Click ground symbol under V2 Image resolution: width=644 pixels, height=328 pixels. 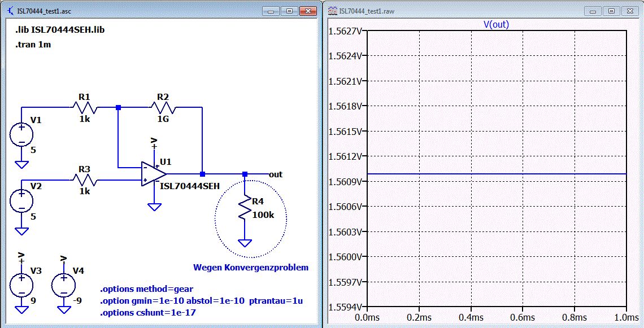pos(21,231)
